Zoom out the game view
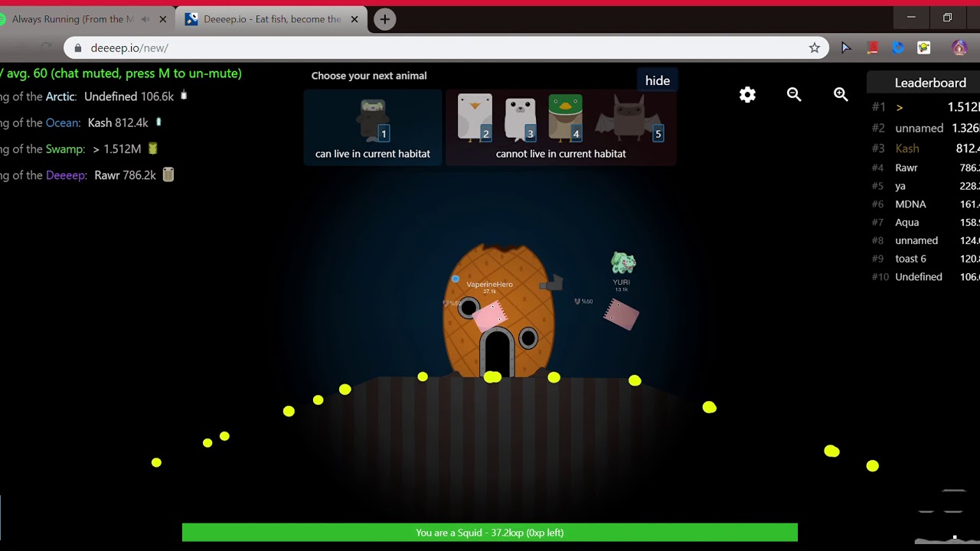Viewport: 980px width, 551px height. tap(794, 94)
